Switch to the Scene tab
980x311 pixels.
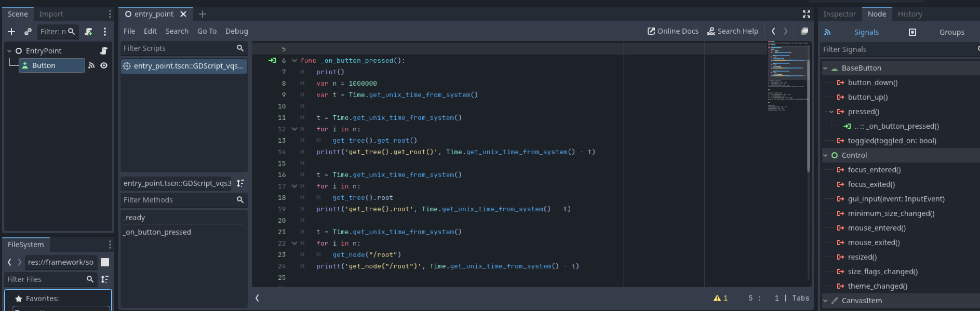pos(18,14)
